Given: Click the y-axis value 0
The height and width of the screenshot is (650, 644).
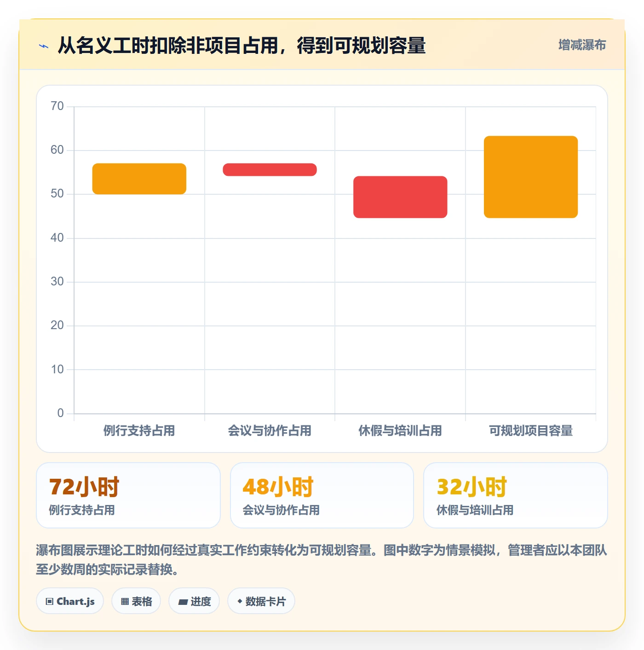Looking at the screenshot, I should point(60,413).
